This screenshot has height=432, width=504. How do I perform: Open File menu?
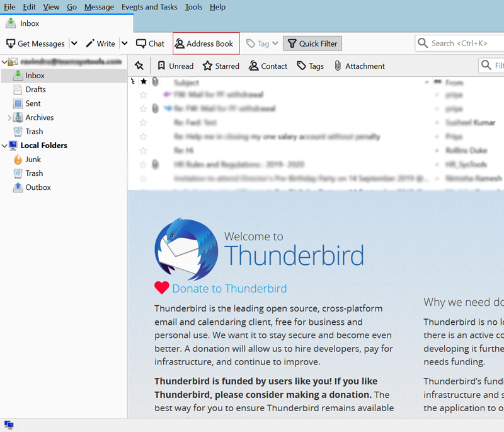click(9, 7)
